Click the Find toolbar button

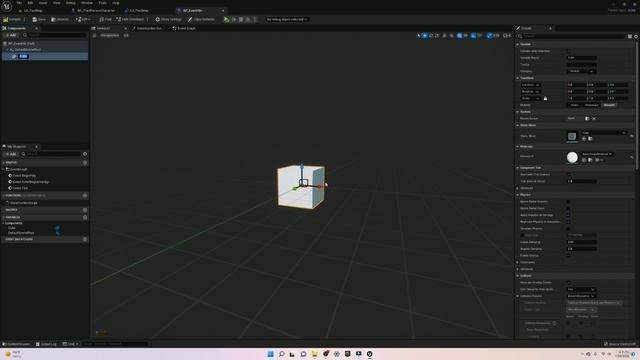click(105, 19)
